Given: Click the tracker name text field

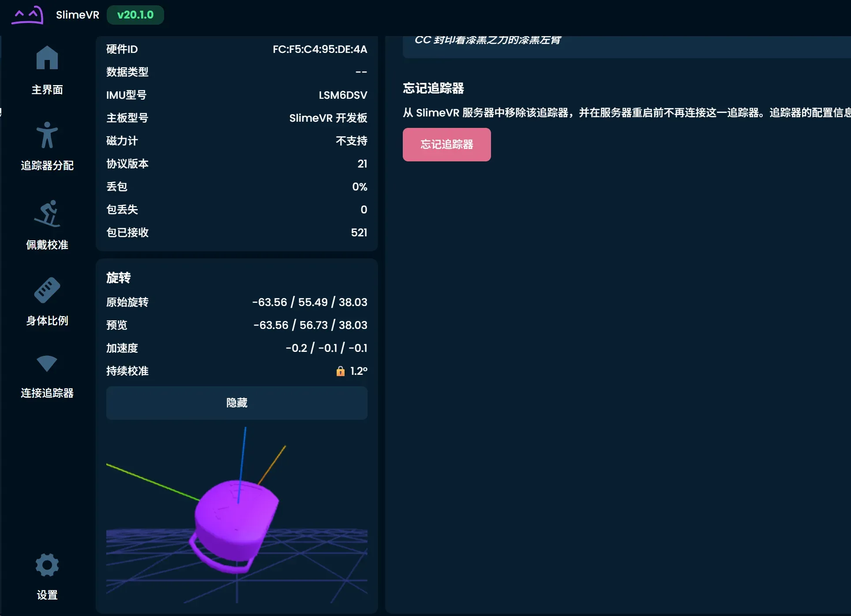Looking at the screenshot, I should point(626,47).
